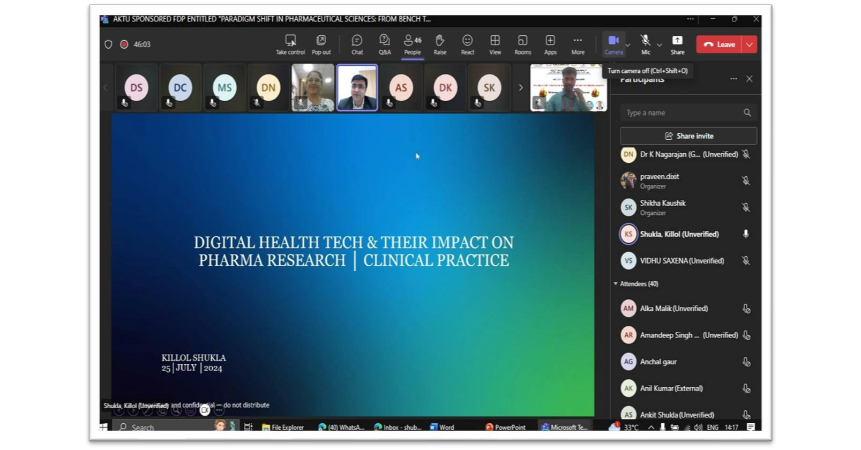The height and width of the screenshot is (450, 861).
Task: Raise your hand in the meeting
Action: [439, 43]
